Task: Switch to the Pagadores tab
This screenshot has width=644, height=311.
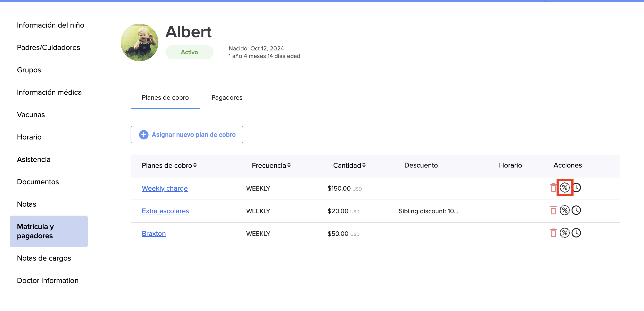Action: click(227, 98)
